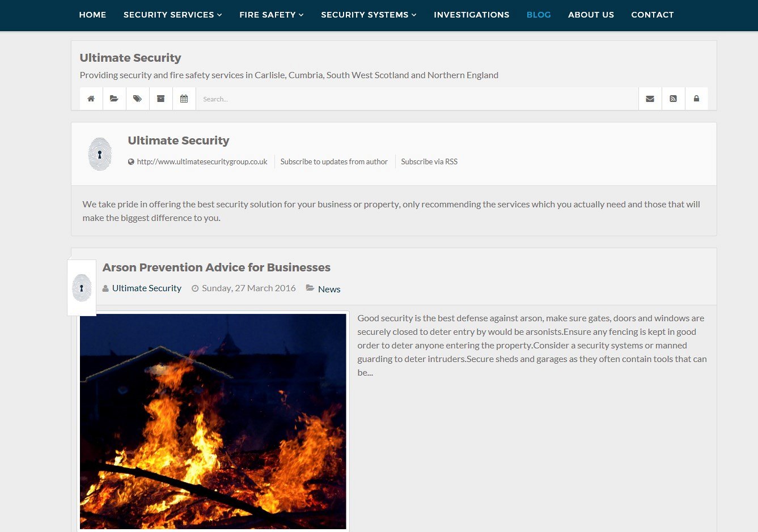The width and height of the screenshot is (758, 532).
Task: Click the blog home icon
Action: click(91, 99)
